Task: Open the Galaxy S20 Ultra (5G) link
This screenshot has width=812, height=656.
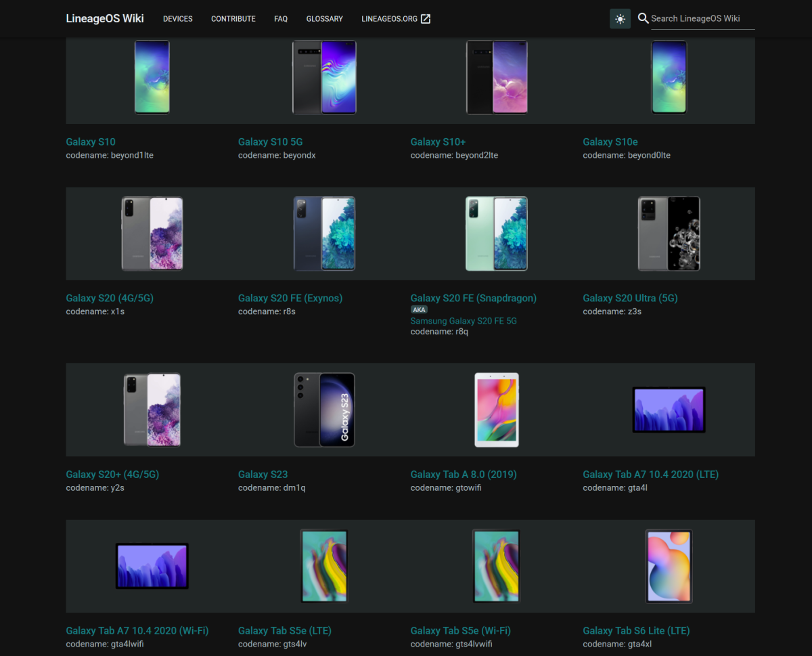Action: coord(630,298)
